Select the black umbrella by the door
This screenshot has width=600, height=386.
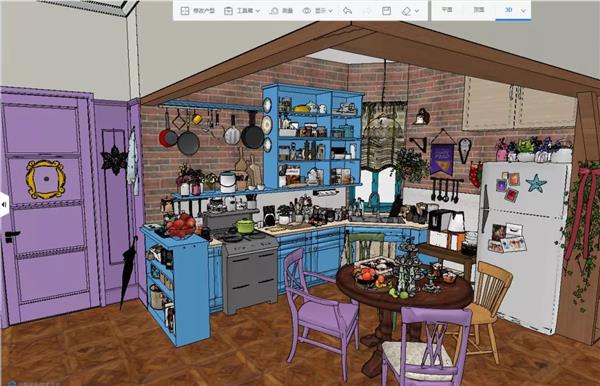(128, 272)
